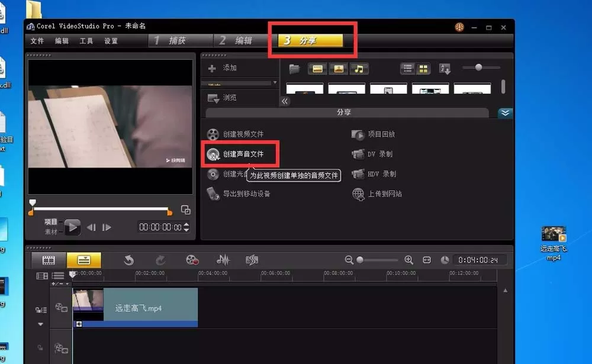
Task: Click 导出到移动设备 option
Action: click(239, 194)
